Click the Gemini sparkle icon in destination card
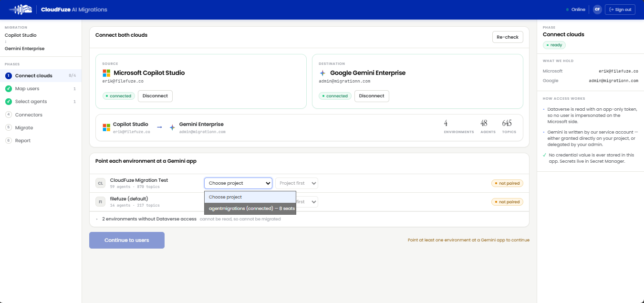 [322, 73]
